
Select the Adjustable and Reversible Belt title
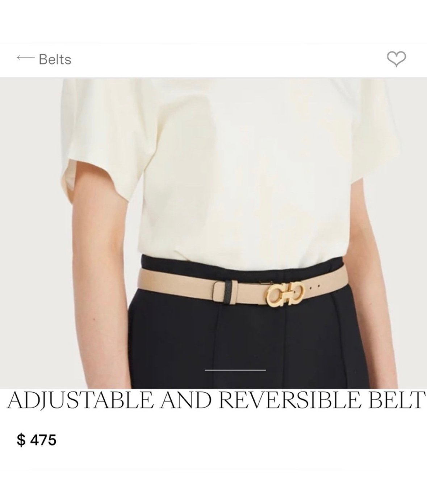[x=215, y=400]
